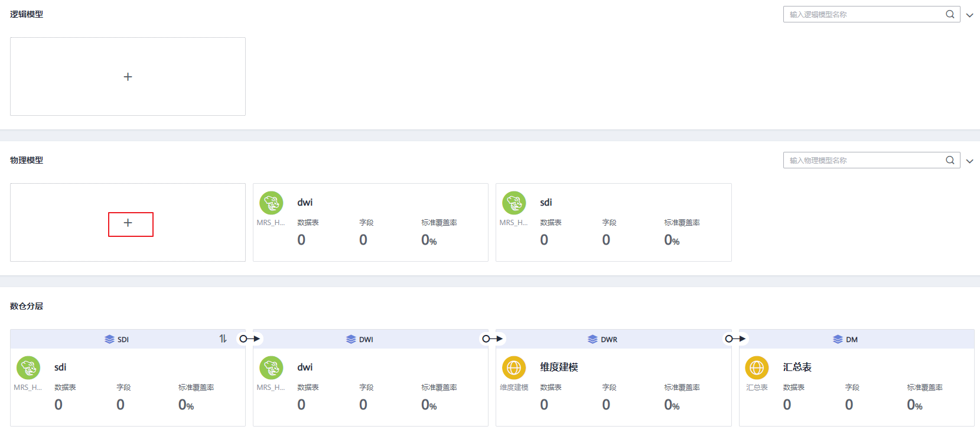Screen dimensions: 980x436
Task: Click green Hive icon on sdi physical model card
Action: (x=514, y=203)
